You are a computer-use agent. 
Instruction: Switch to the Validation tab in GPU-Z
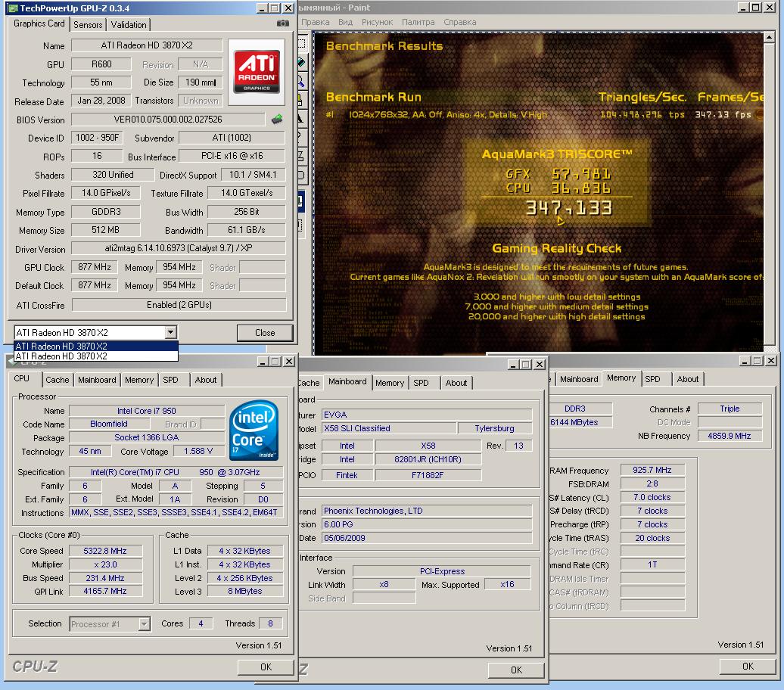tap(129, 24)
